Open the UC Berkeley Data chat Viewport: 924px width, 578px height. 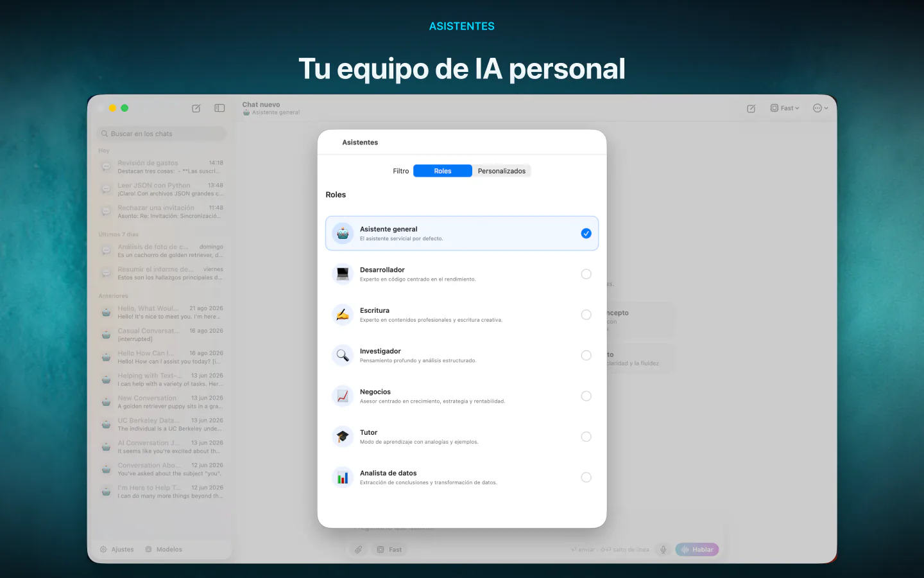pos(162,425)
